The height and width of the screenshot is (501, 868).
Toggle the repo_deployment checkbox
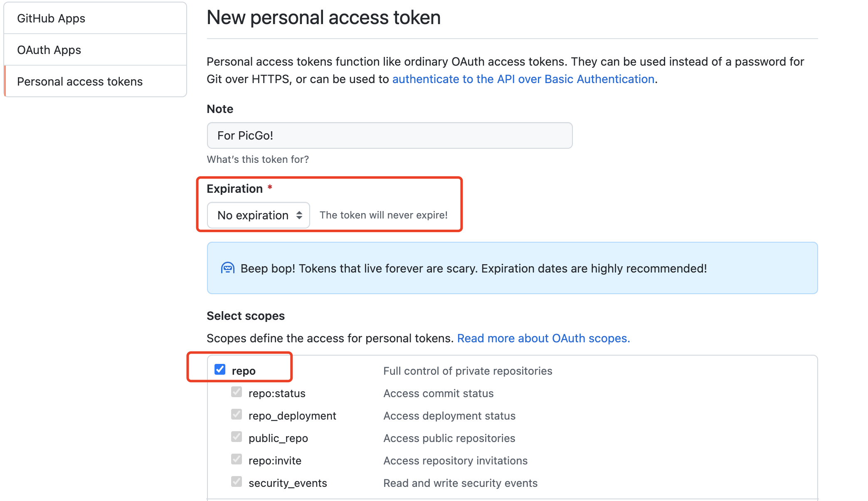[237, 415]
